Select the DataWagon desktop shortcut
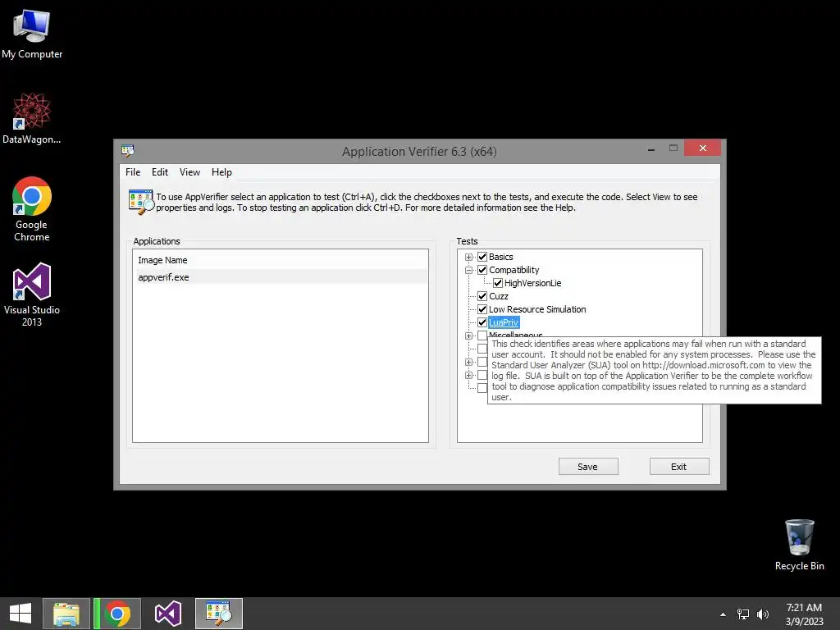 [x=32, y=118]
